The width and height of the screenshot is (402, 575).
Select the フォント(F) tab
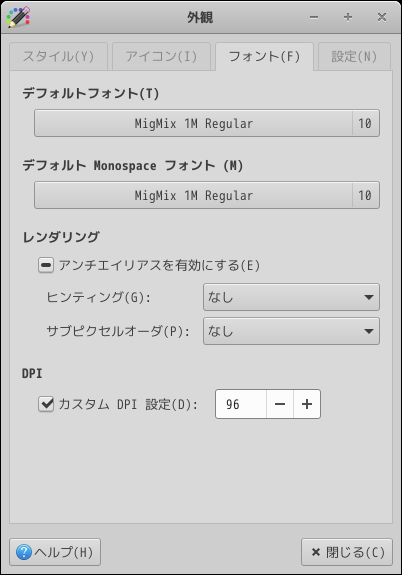point(264,56)
